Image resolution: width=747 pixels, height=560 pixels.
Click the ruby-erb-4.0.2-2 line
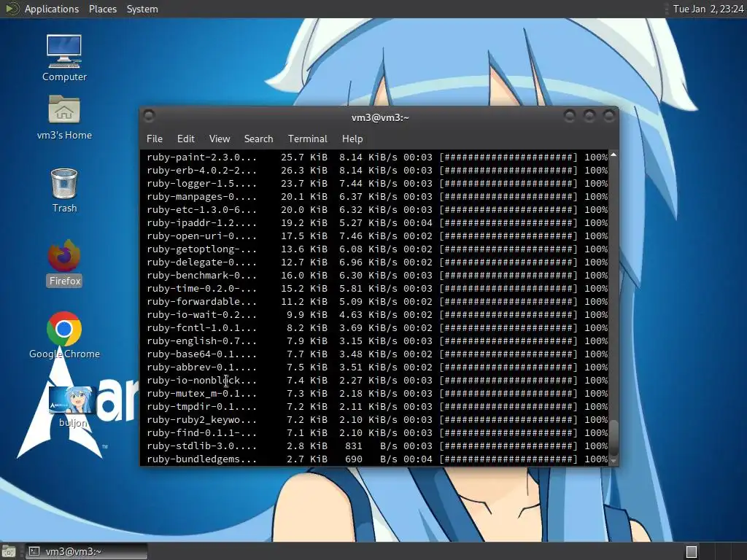pos(377,171)
